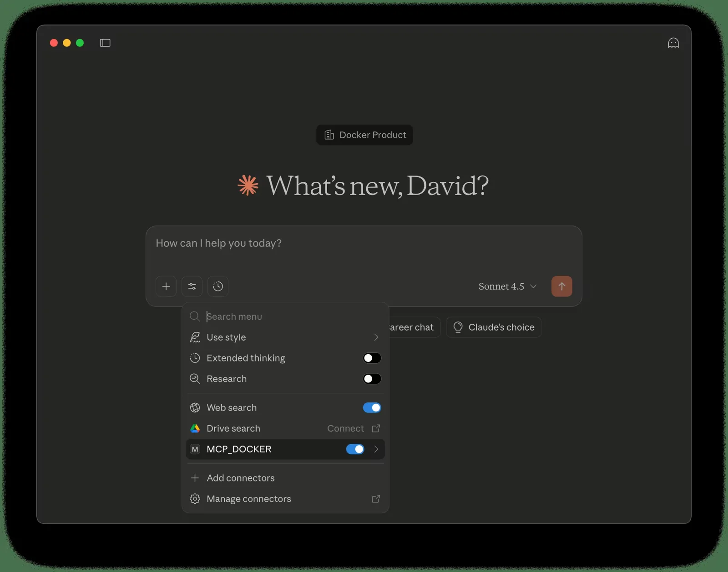Click the Research magnifier icon
The height and width of the screenshot is (572, 728).
point(195,379)
